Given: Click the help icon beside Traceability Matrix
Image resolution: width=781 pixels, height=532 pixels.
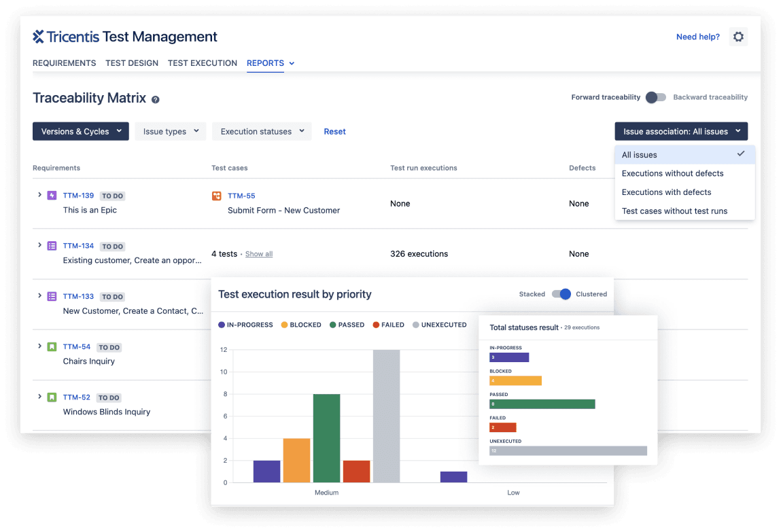Looking at the screenshot, I should [x=156, y=99].
